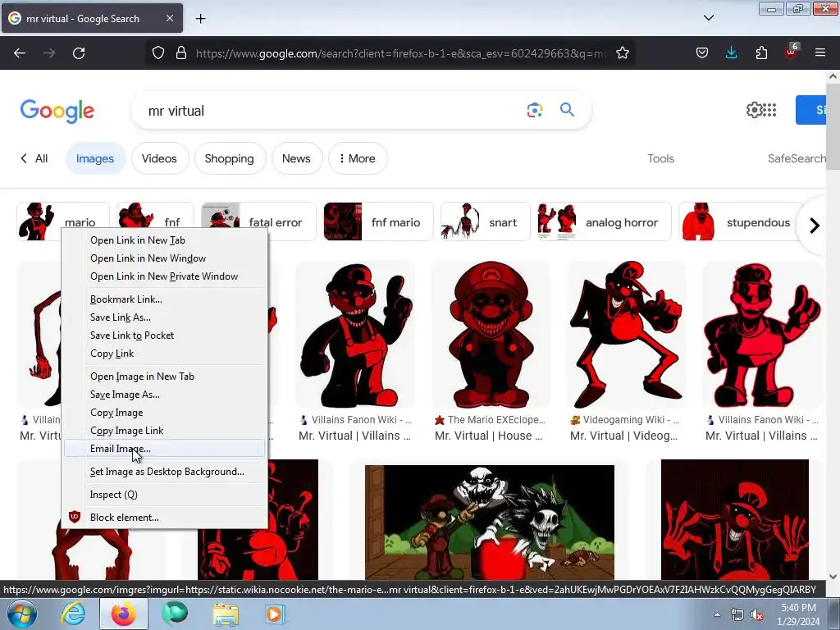Open the Google apps grid
The height and width of the screenshot is (630, 840).
coord(769,110)
